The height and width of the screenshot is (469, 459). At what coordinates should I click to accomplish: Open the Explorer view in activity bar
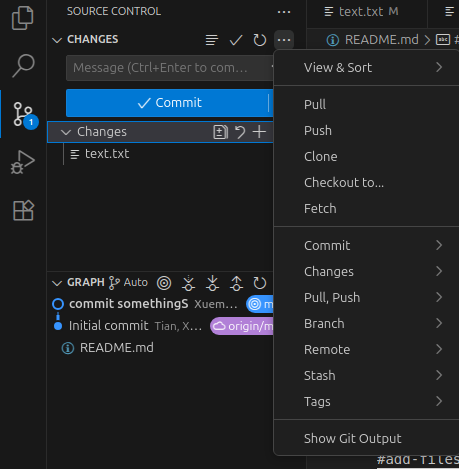[x=23, y=18]
